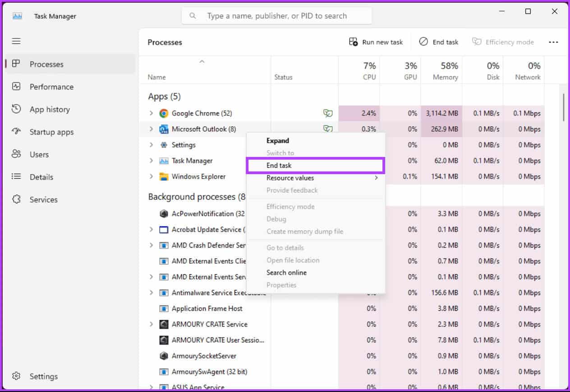This screenshot has height=392, width=570.
Task: Click the App history clock icon
Action: (16, 109)
